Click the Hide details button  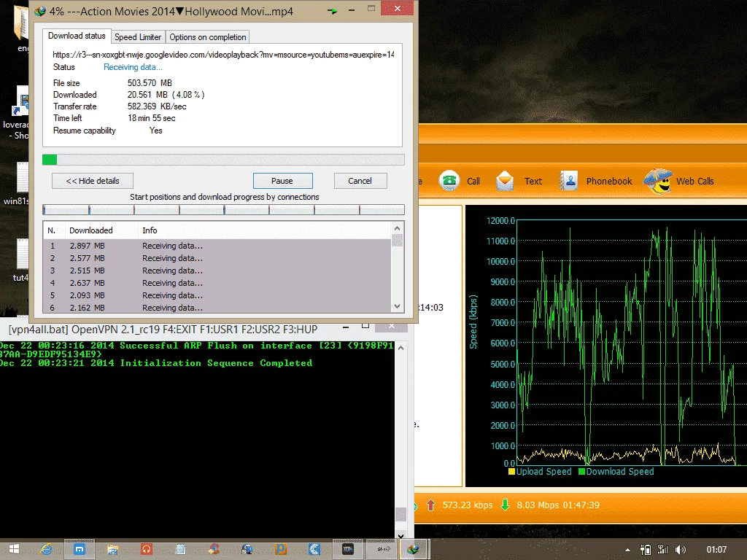point(93,181)
